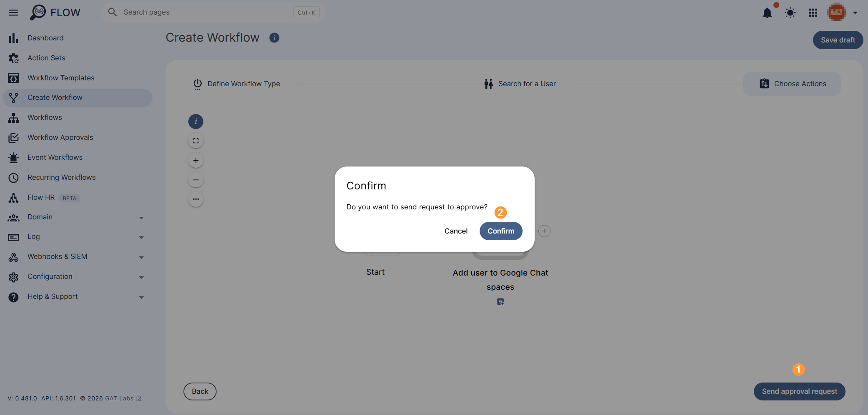Go to Workflows list
868x415 pixels.
pos(78,118)
